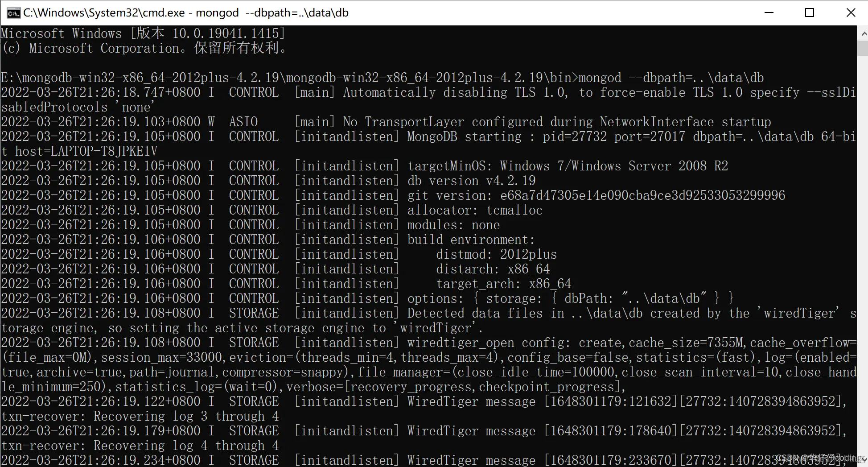The height and width of the screenshot is (467, 868).
Task: Click 'Recovering log 3 through 4' text
Action: point(186,416)
